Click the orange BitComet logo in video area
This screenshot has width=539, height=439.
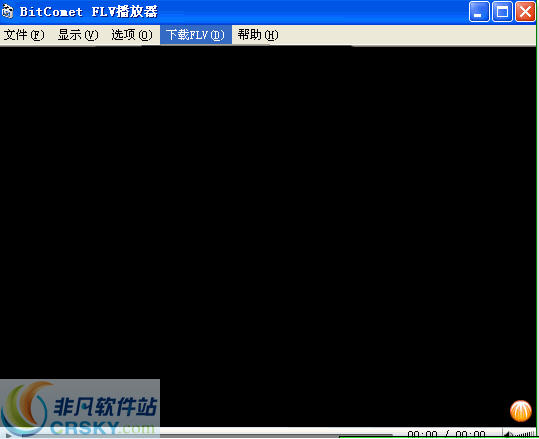(521, 411)
